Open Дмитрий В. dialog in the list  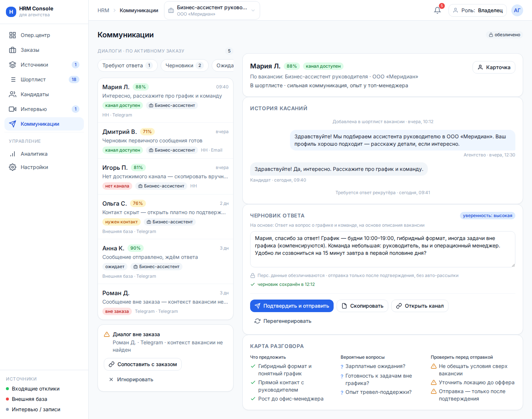point(166,141)
